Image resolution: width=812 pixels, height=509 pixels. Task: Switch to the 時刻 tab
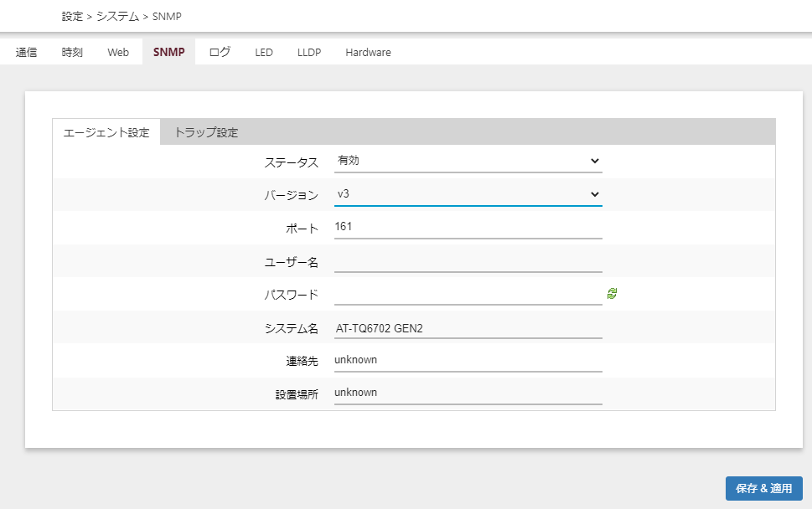point(72,52)
